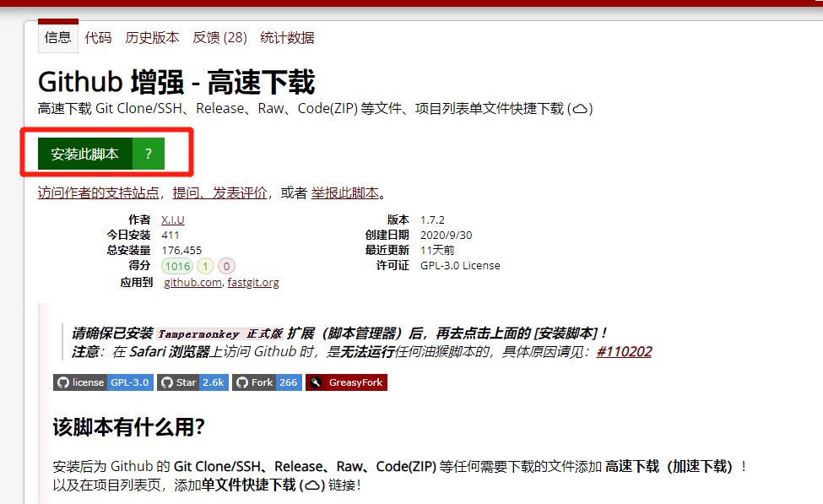Image resolution: width=823 pixels, height=504 pixels.
Task: Click the 11天前 last updated value
Action: click(x=437, y=251)
